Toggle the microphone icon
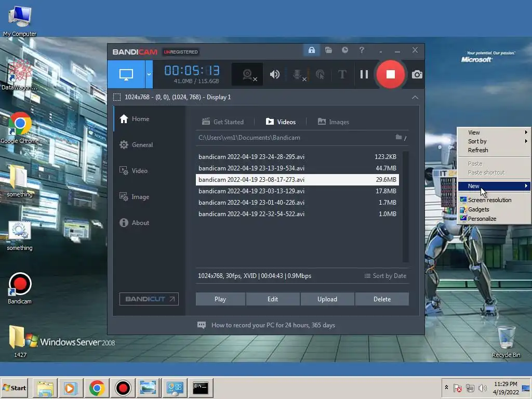This screenshot has width=532, height=399. 298,74
